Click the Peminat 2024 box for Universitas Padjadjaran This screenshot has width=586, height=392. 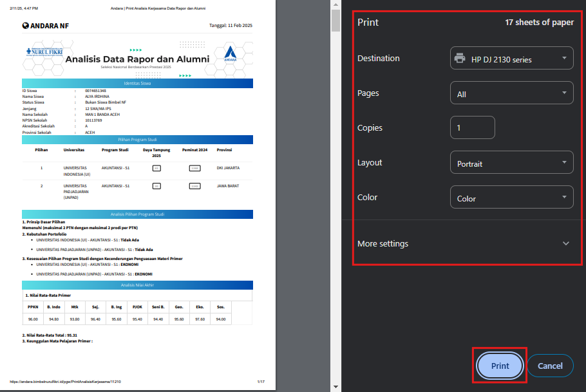(x=194, y=186)
